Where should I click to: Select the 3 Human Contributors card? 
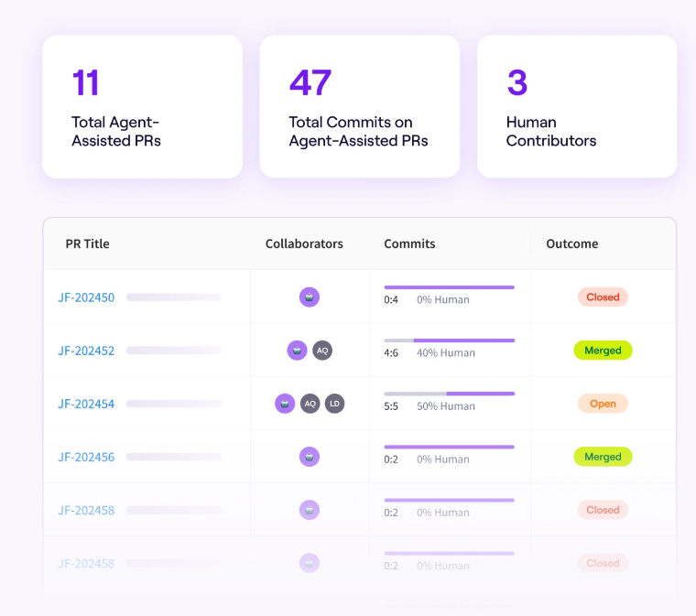[x=577, y=107]
